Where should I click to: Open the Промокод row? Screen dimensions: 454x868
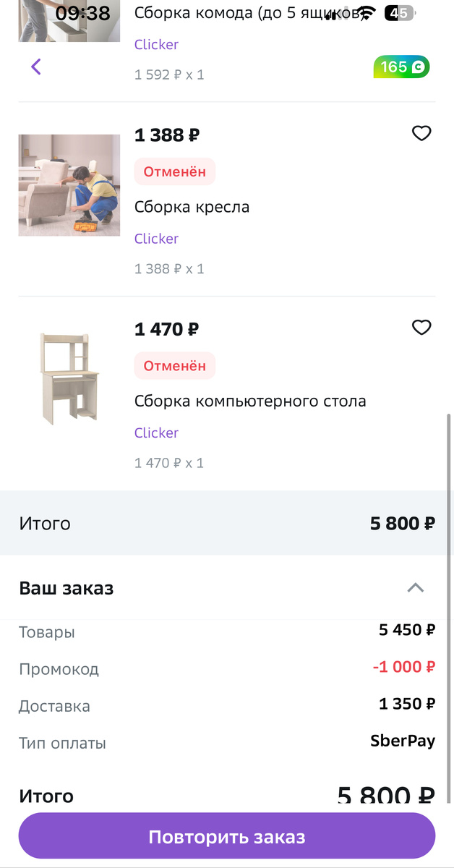click(59, 669)
